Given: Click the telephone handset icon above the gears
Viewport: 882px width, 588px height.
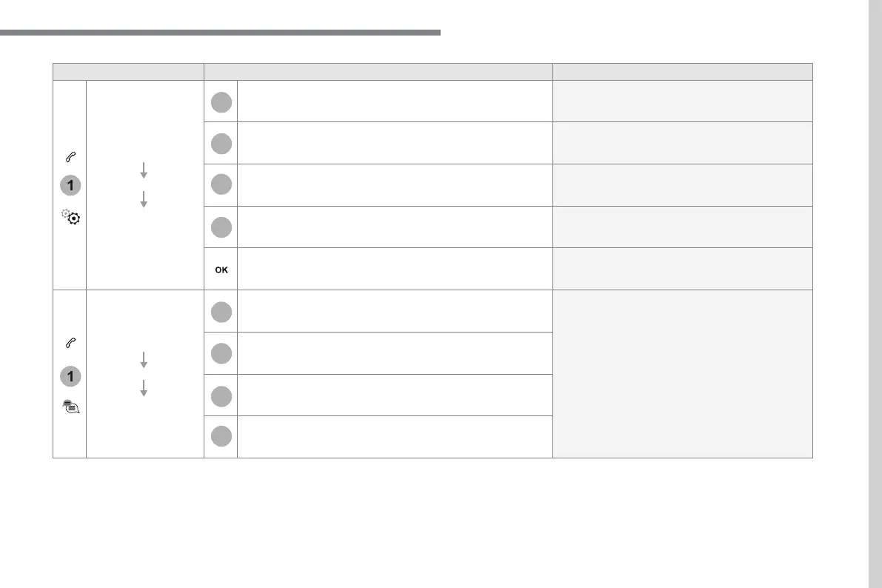Looking at the screenshot, I should (70, 156).
